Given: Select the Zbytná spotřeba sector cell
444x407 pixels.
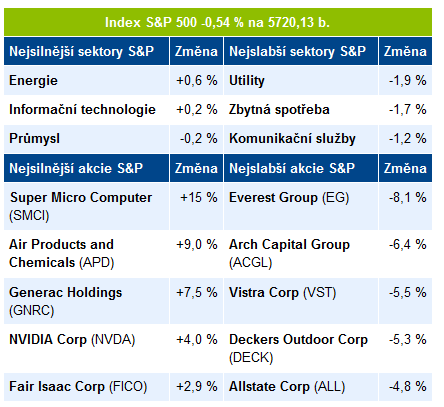Looking at the screenshot, I should [x=301, y=110].
